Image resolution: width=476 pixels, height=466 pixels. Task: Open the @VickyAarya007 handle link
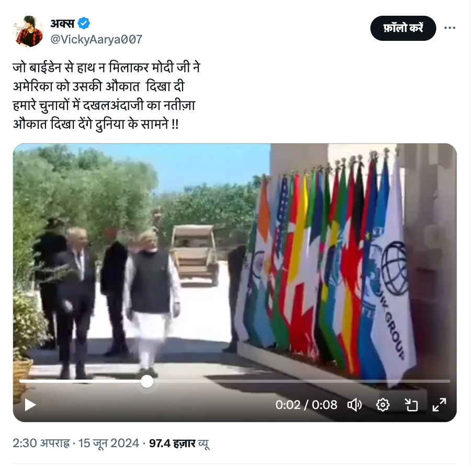96,39
